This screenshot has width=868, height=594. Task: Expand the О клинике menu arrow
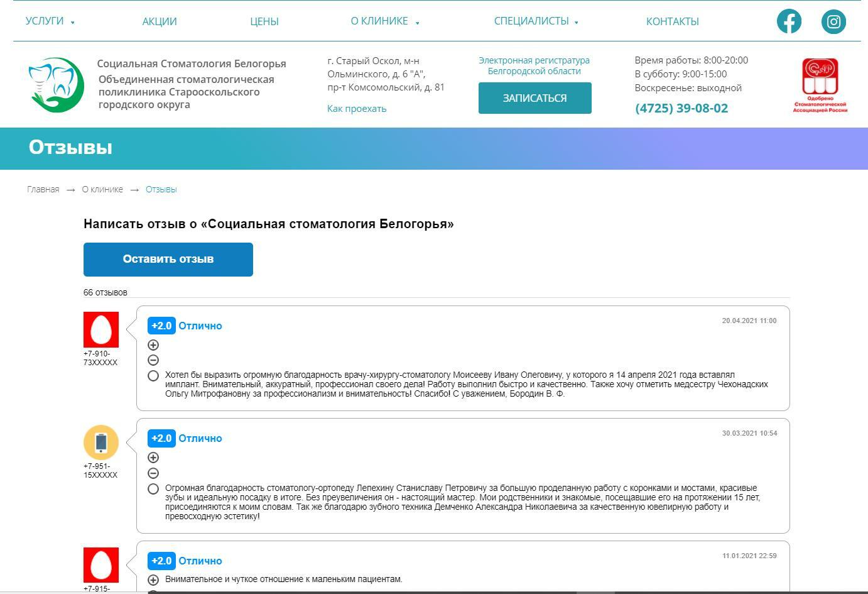coord(418,23)
